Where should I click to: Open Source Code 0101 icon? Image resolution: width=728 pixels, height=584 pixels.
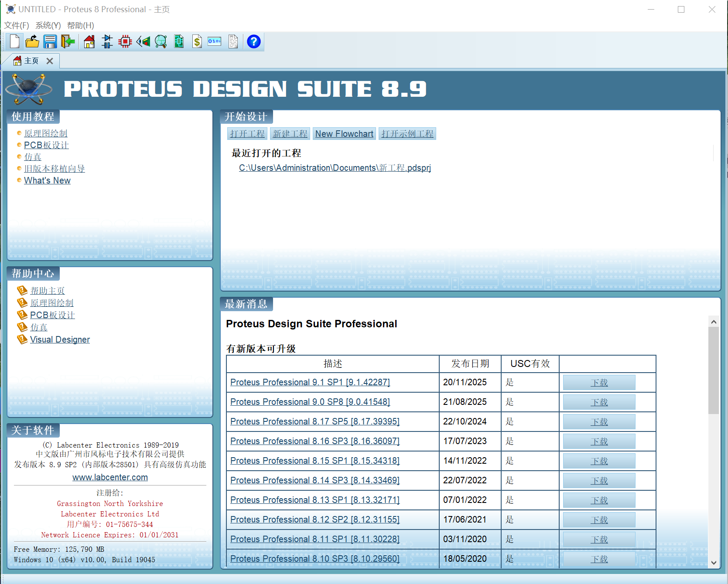click(x=215, y=41)
